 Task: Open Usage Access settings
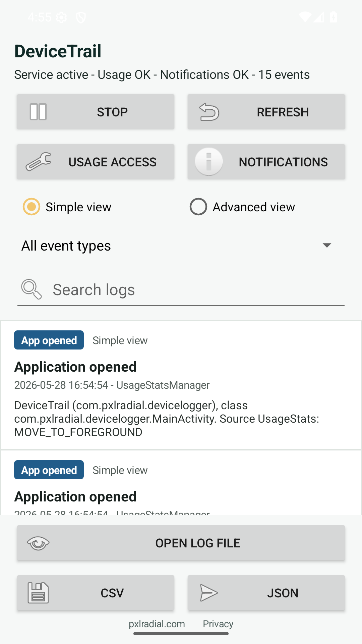click(x=96, y=162)
